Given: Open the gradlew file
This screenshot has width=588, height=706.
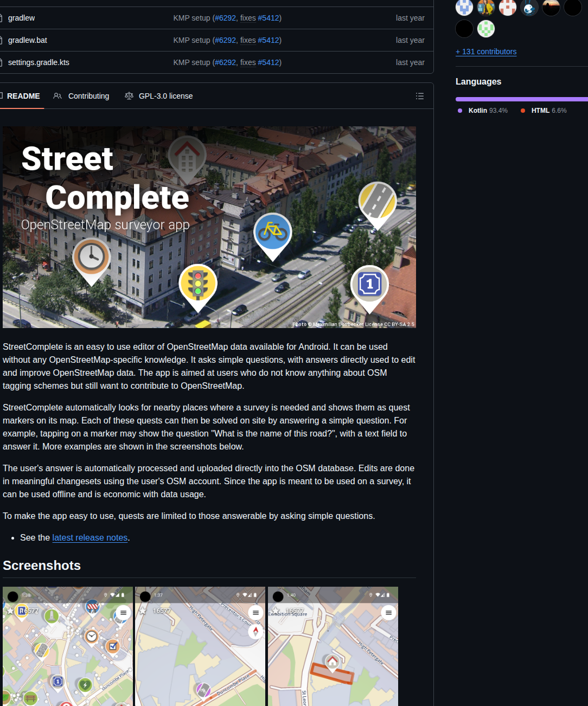Looking at the screenshot, I should (x=21, y=18).
